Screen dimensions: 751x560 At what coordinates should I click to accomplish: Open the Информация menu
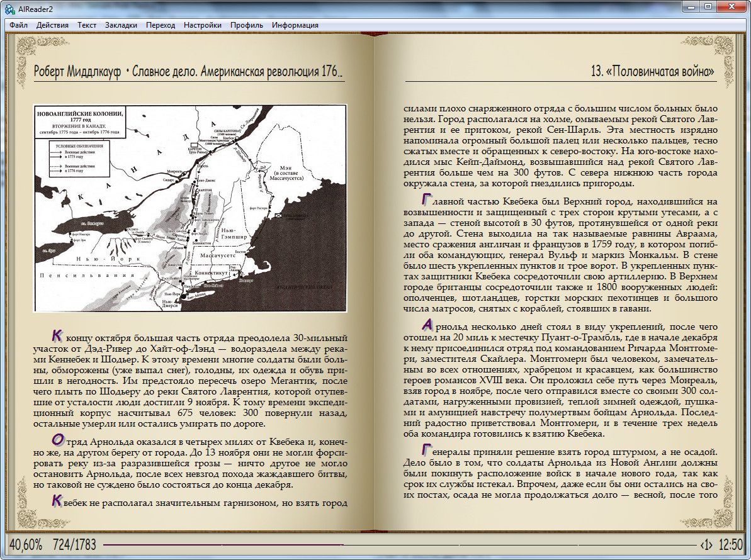tap(295, 25)
